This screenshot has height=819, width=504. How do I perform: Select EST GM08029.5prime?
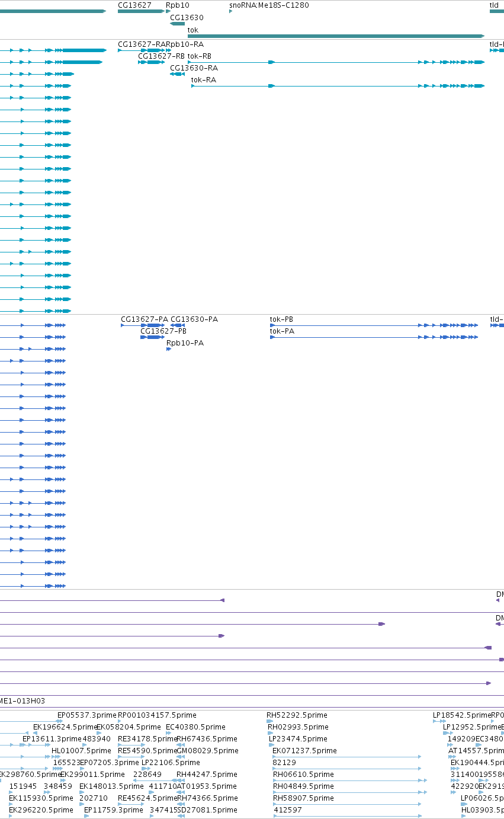tap(207, 751)
